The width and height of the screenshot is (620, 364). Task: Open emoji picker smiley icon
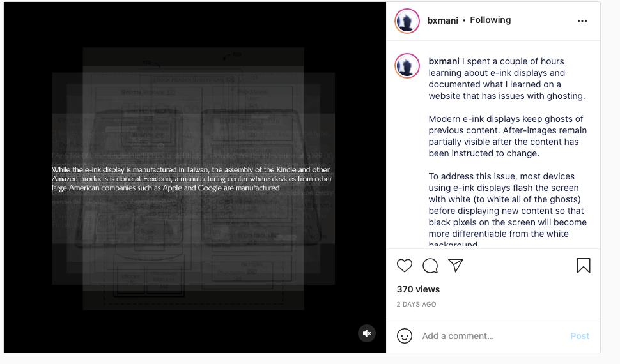point(404,336)
